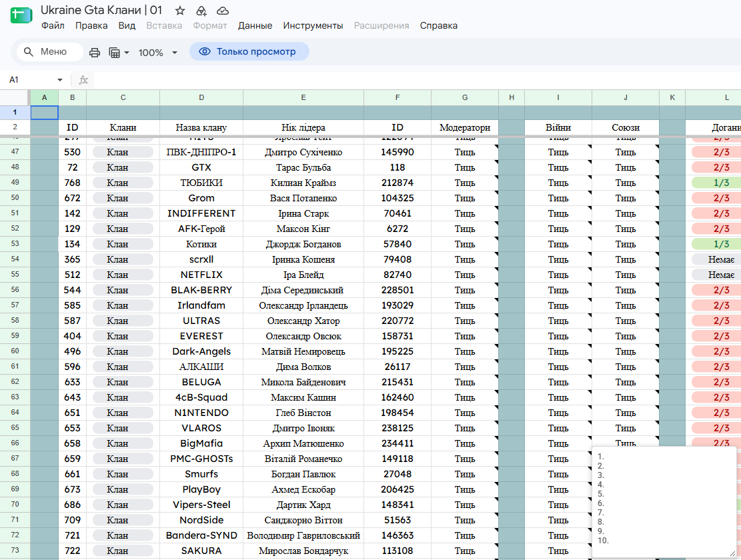Screen dimensions: 741x560
Task: Select the cell Тарас Бульба
Action: [303, 167]
